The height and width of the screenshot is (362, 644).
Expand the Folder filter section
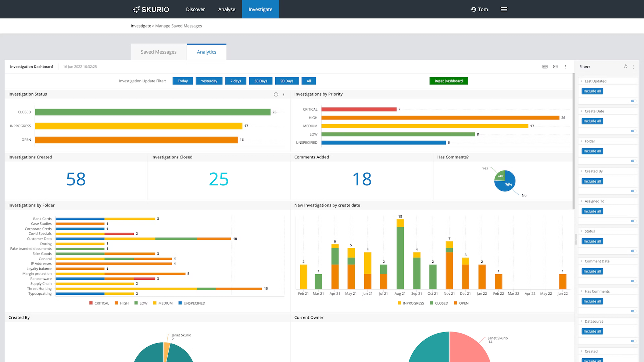[x=582, y=141]
